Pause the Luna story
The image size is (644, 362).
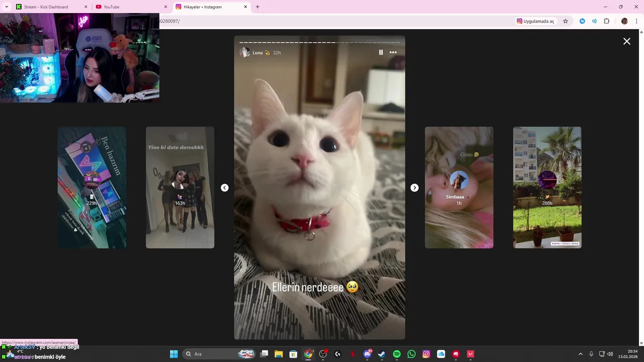(x=381, y=52)
